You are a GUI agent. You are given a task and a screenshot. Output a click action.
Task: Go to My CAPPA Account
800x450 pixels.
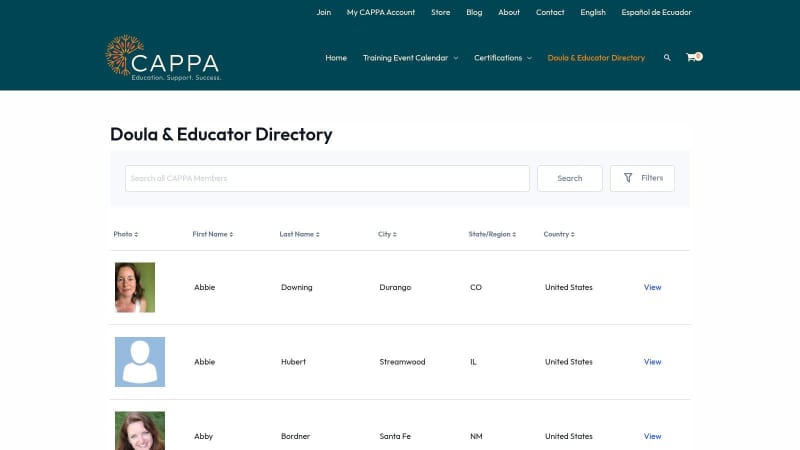click(x=381, y=12)
